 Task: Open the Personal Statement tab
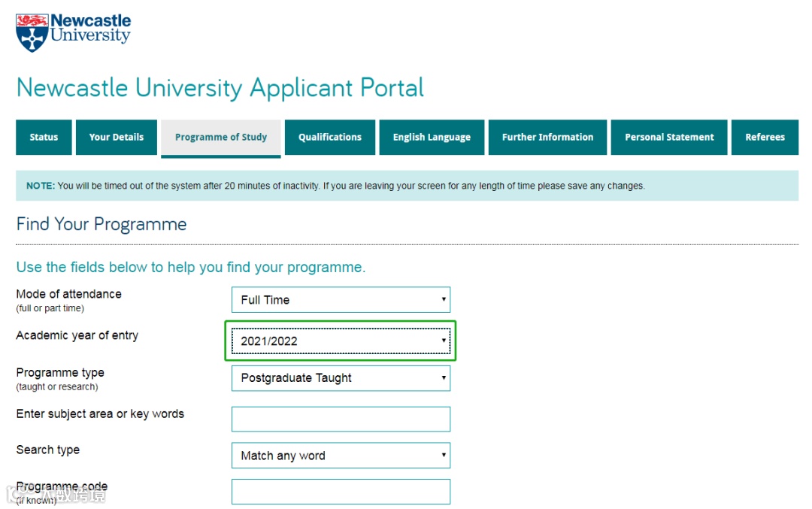[x=669, y=138]
